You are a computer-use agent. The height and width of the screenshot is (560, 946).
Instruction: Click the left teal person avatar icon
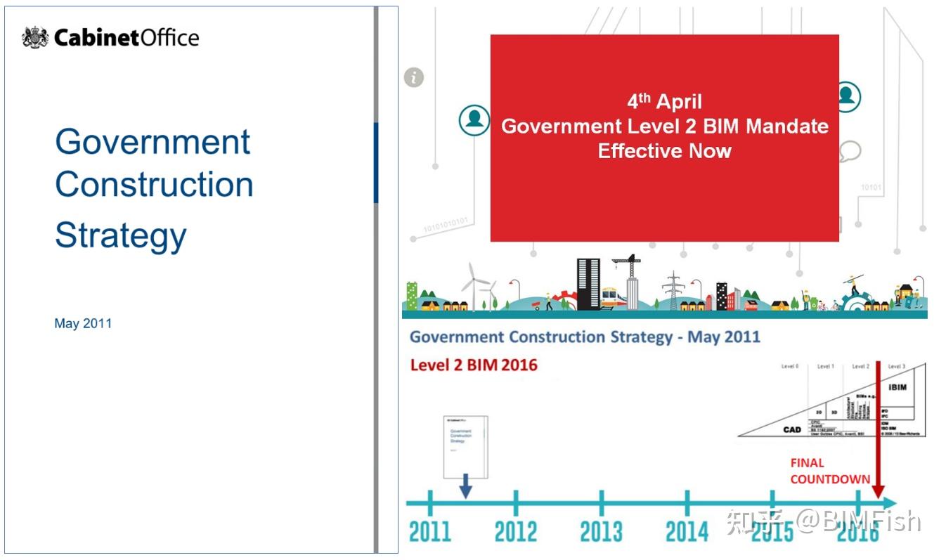coord(474,119)
